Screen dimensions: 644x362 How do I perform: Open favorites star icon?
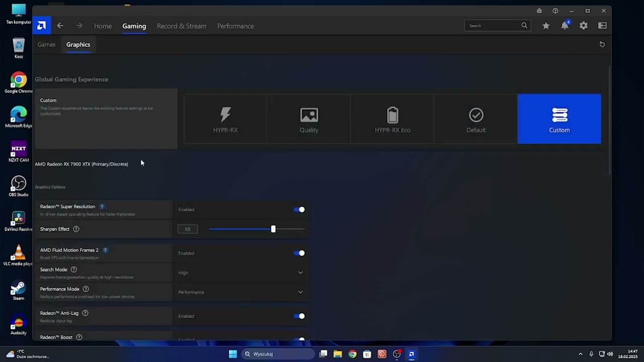(x=546, y=26)
